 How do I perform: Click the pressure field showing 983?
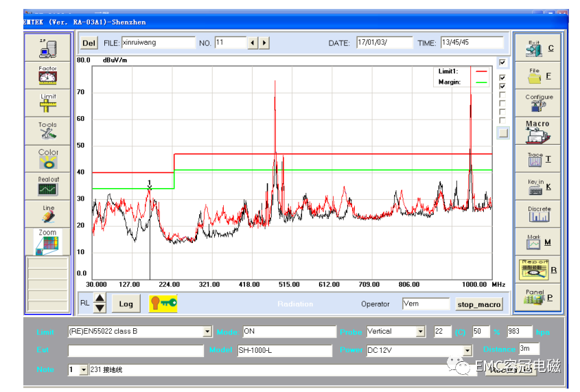[x=520, y=332]
